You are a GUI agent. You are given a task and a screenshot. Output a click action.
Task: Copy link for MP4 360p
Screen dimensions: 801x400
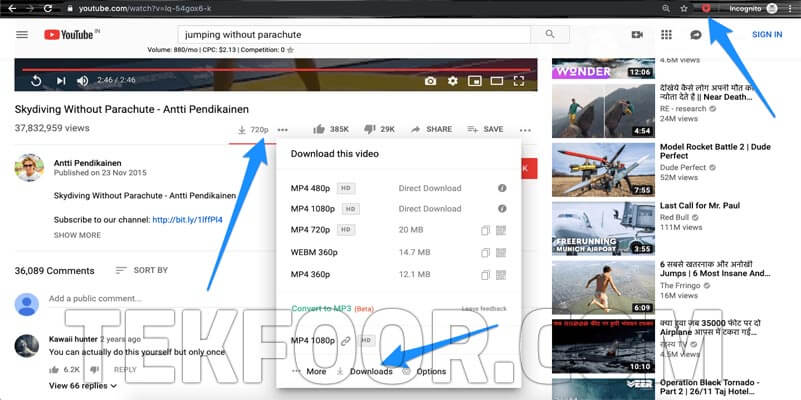(485, 275)
